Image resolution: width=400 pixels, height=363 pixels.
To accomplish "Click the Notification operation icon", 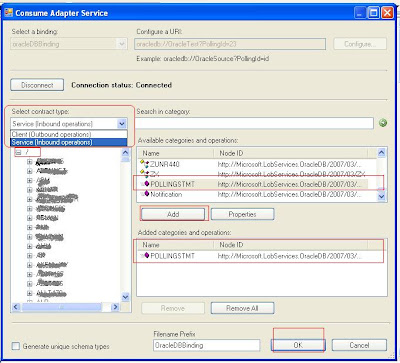I will (x=145, y=194).
